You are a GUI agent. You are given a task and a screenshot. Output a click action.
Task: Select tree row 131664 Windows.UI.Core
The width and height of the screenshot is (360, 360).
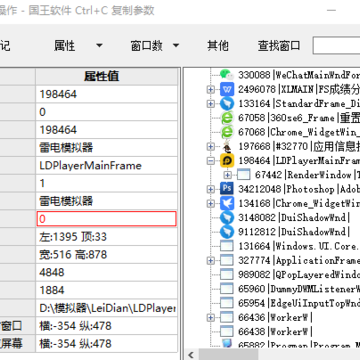coord(299,246)
